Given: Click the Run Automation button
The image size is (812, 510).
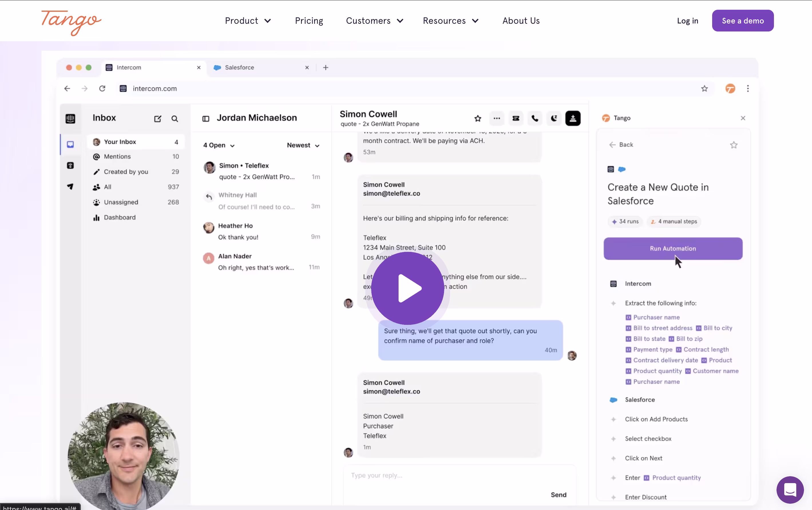Looking at the screenshot, I should coord(673,249).
